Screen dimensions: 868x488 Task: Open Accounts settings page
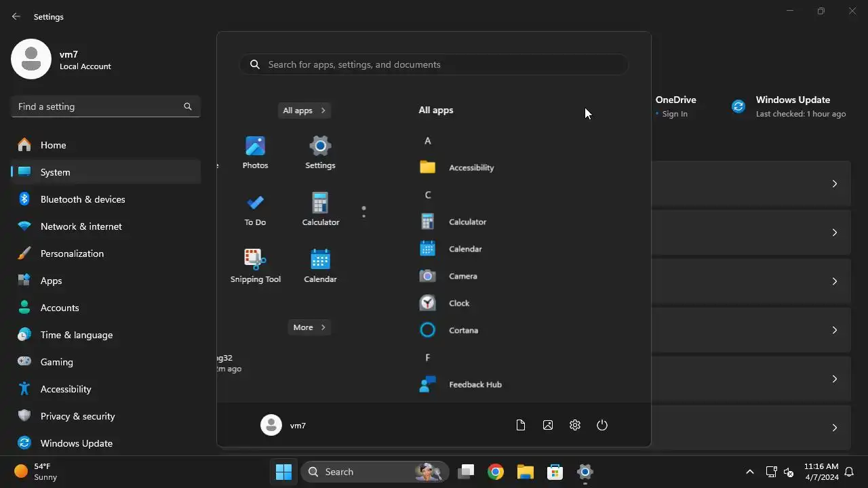(106, 308)
